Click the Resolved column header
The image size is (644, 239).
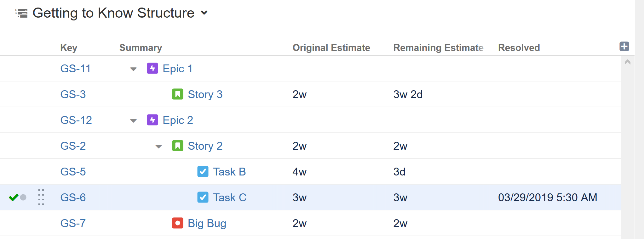(519, 47)
